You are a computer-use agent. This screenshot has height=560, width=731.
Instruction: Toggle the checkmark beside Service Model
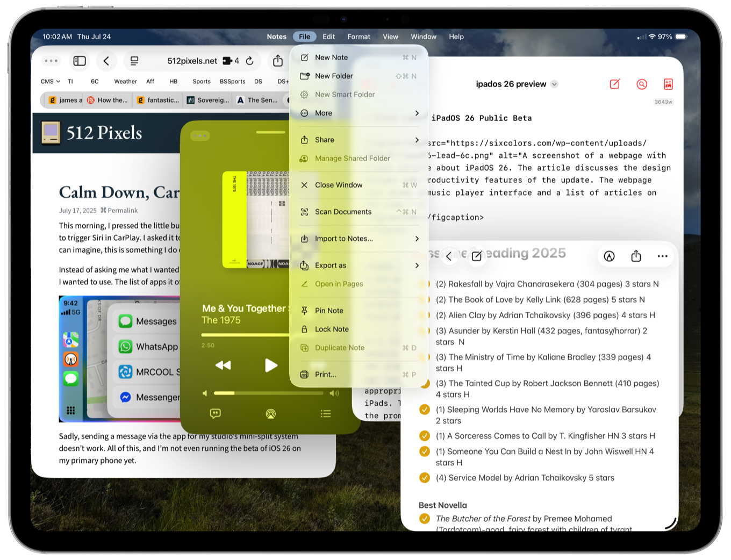pos(424,477)
